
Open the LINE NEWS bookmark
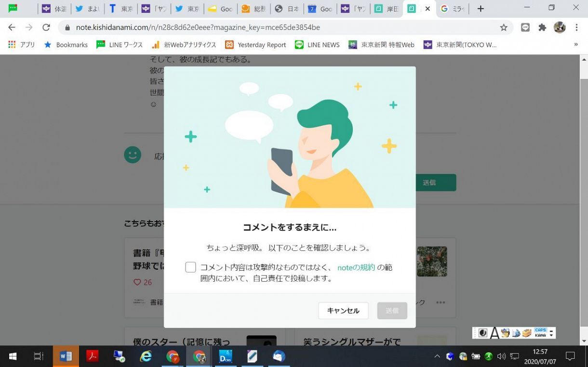point(318,45)
